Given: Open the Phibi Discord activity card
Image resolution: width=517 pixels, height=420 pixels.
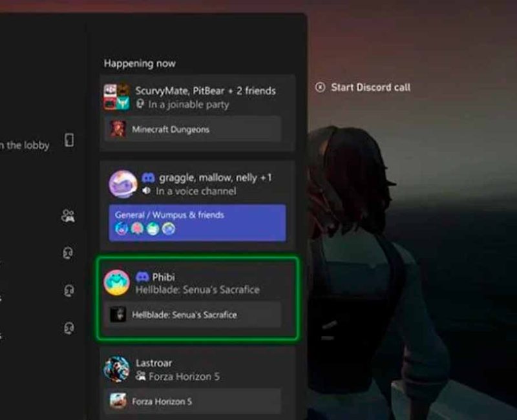Looking at the screenshot, I should 198,299.
